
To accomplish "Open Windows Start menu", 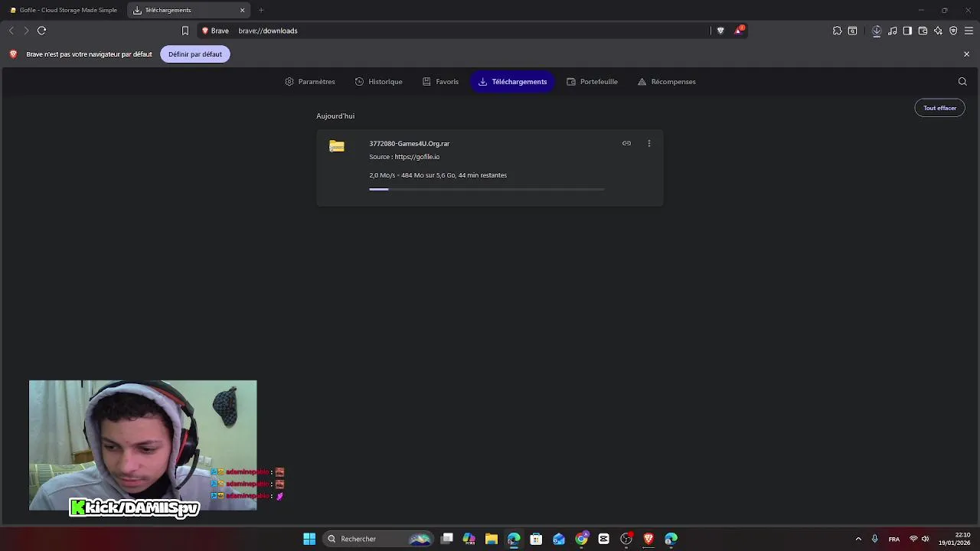I will point(309,539).
